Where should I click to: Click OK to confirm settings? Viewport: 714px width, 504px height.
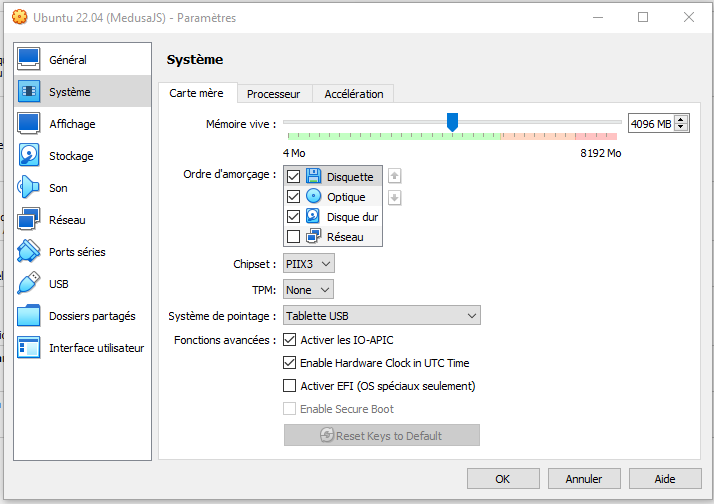pos(503,479)
